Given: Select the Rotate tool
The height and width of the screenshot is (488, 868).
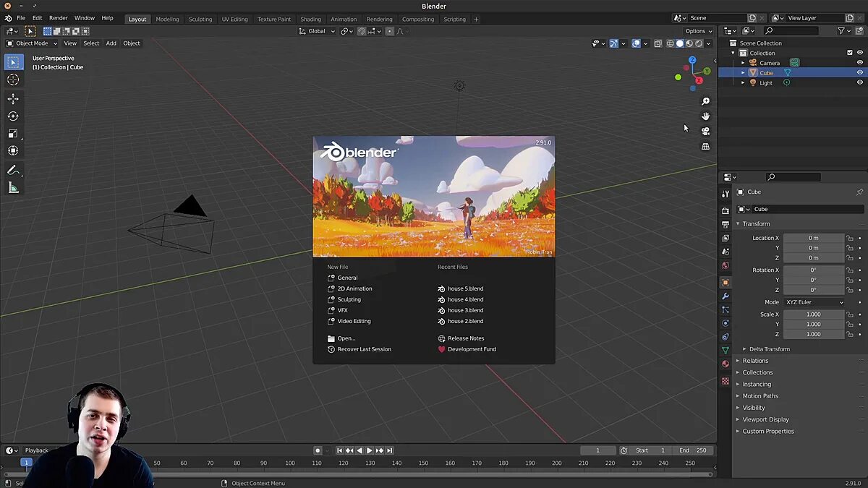Looking at the screenshot, I should pyautogui.click(x=13, y=116).
